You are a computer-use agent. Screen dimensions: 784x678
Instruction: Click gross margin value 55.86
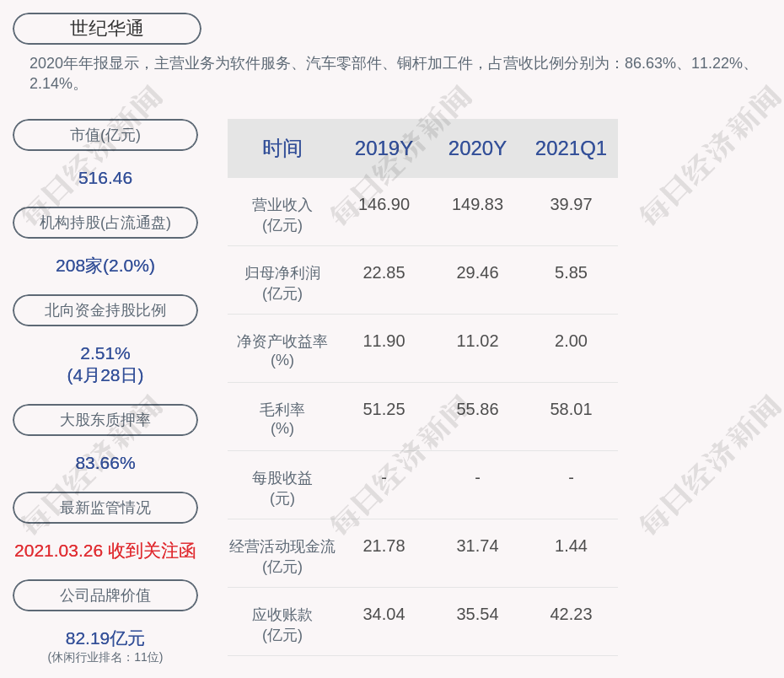point(477,409)
